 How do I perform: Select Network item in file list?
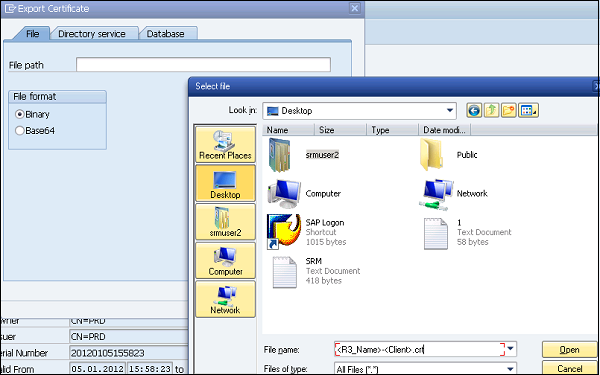[x=453, y=194]
